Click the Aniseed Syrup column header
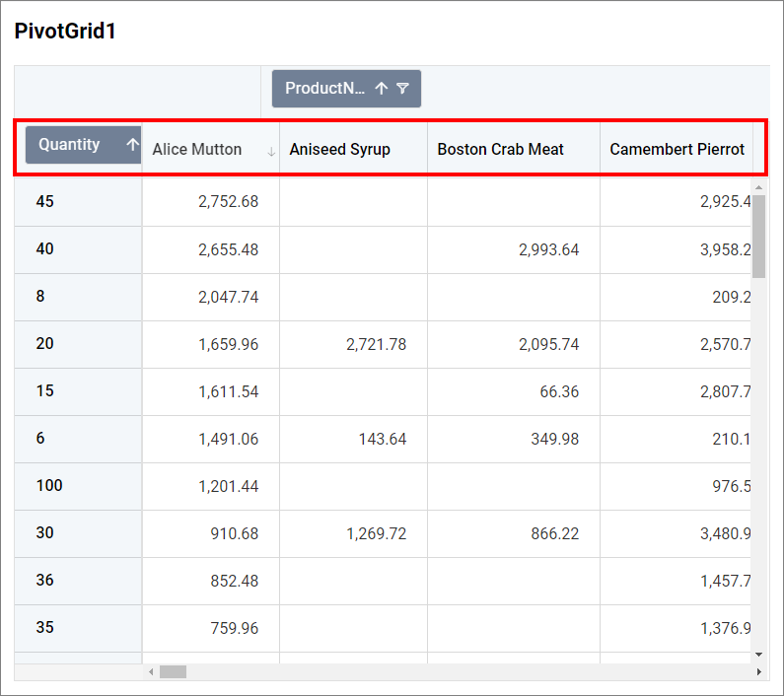Image resolution: width=784 pixels, height=696 pixels. click(340, 150)
